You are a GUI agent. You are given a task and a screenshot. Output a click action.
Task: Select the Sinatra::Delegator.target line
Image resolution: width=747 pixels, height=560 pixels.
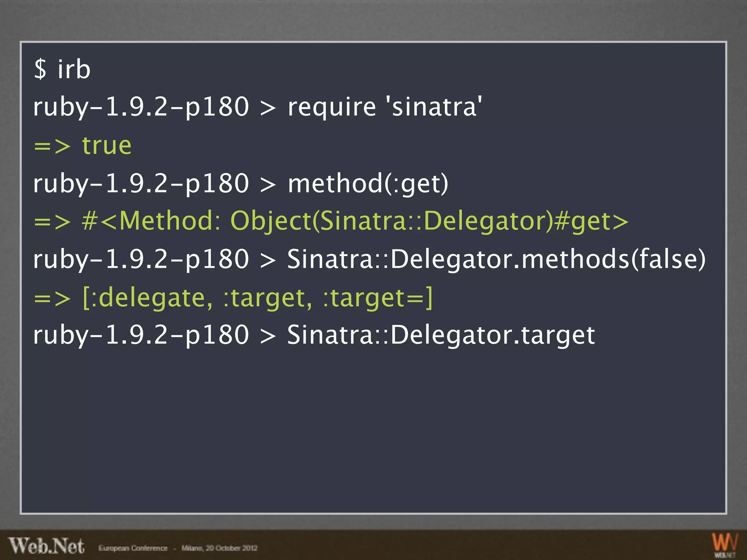point(314,335)
